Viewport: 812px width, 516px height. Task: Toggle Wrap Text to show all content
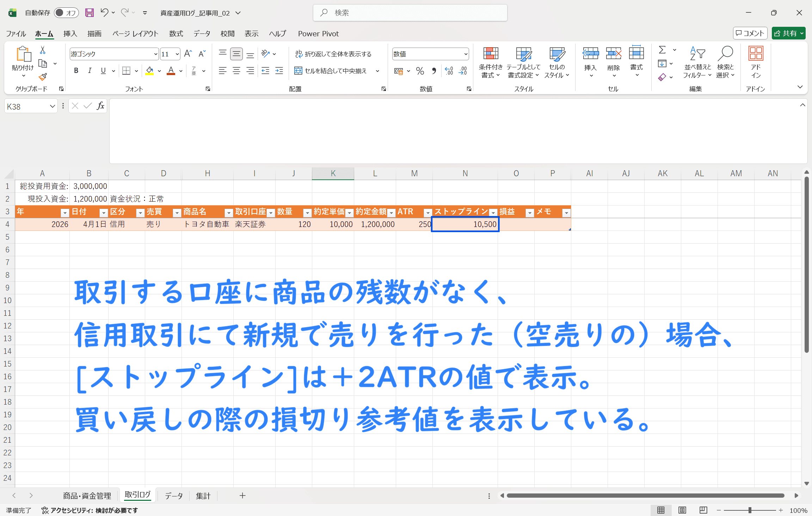pyautogui.click(x=333, y=54)
